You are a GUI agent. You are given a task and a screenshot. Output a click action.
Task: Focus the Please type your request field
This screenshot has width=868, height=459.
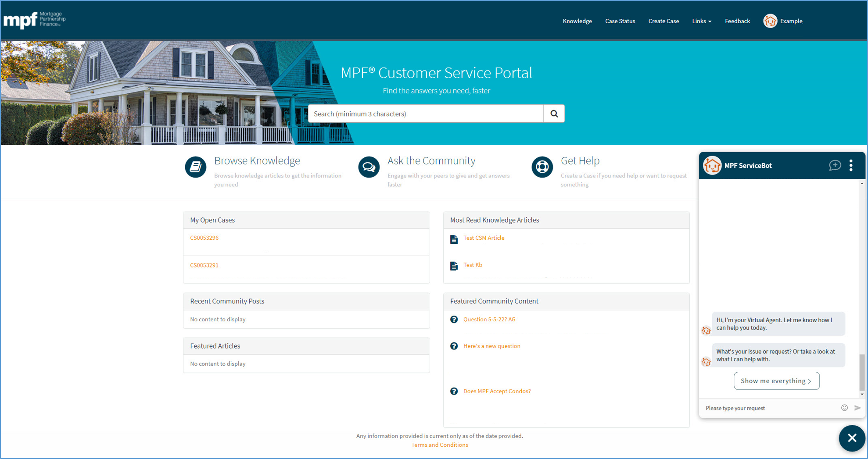click(x=770, y=408)
